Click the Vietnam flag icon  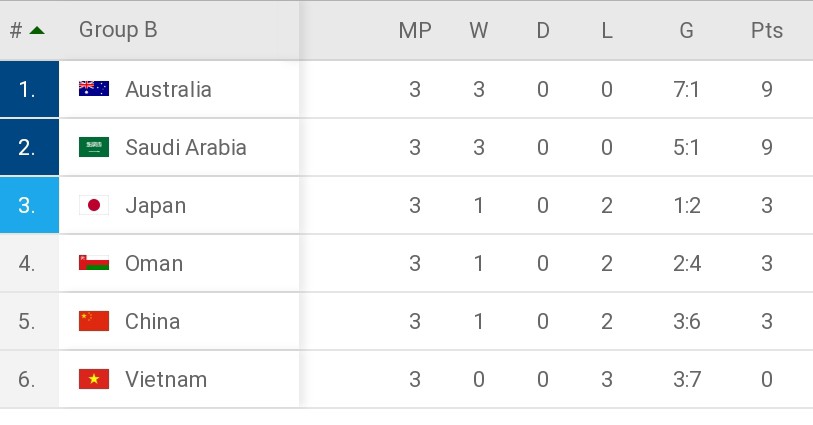[94, 379]
